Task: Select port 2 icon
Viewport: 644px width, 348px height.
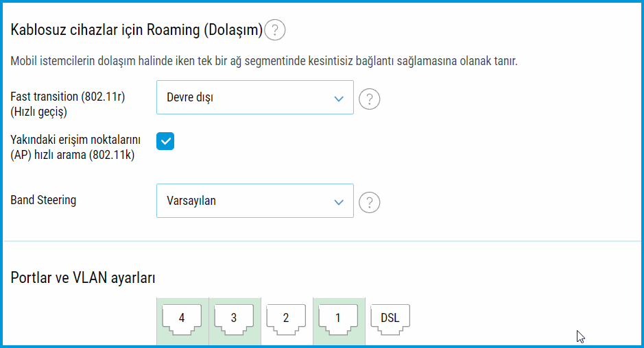Action: (x=286, y=318)
